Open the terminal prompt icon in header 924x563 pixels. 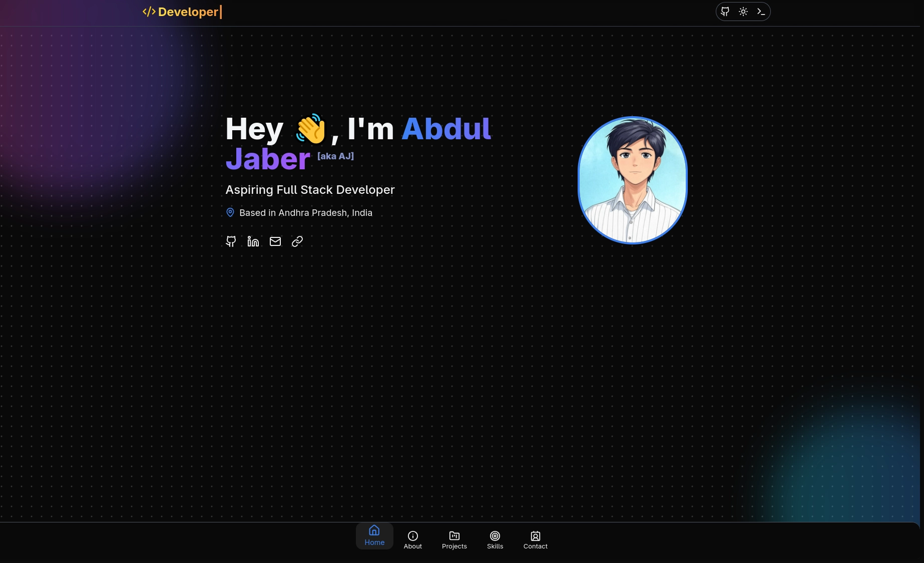[x=761, y=12]
